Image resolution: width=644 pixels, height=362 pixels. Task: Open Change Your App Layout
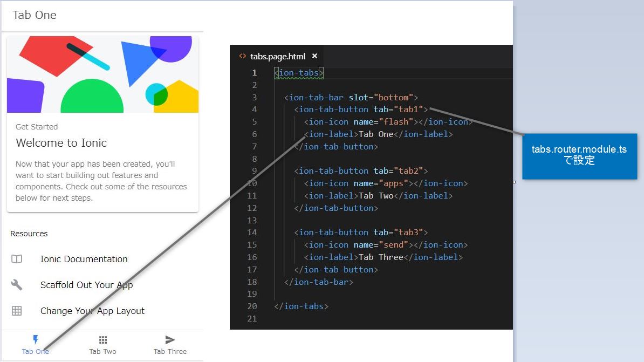[92, 311]
